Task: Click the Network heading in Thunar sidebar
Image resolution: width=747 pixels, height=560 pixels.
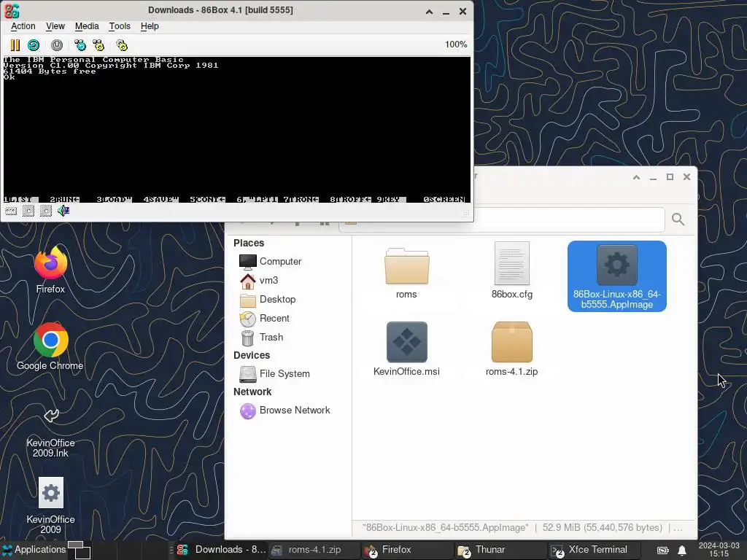Action: coord(252,392)
